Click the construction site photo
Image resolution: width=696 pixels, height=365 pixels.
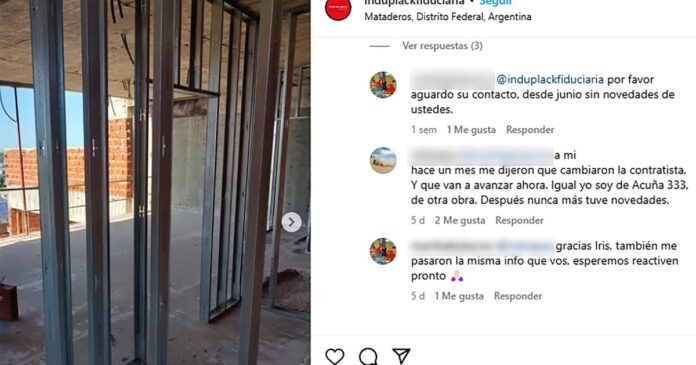point(155,182)
